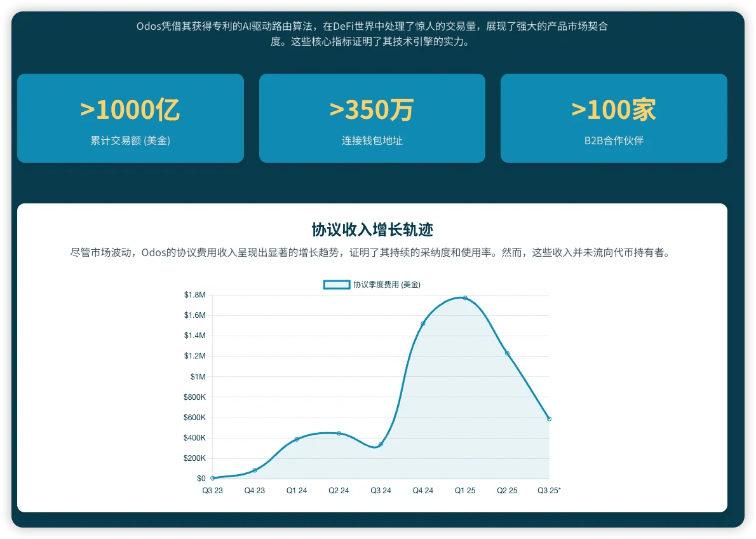Click the Q3 24 data point
756x539 pixels.
point(381,444)
